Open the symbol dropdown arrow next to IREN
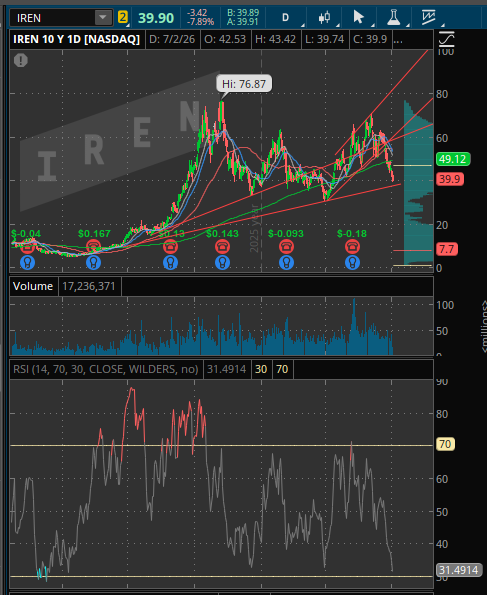Image resolution: width=487 pixels, height=595 pixels. pos(103,18)
